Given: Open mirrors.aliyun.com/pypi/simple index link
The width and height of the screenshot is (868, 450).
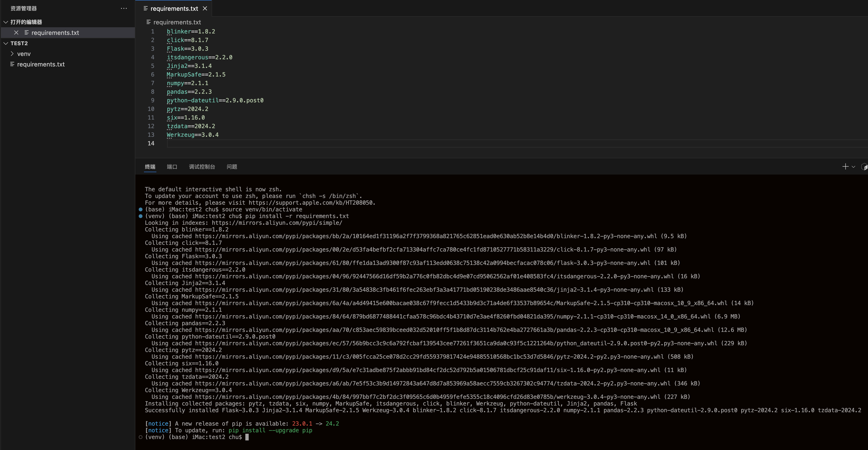Looking at the screenshot, I should [277, 223].
